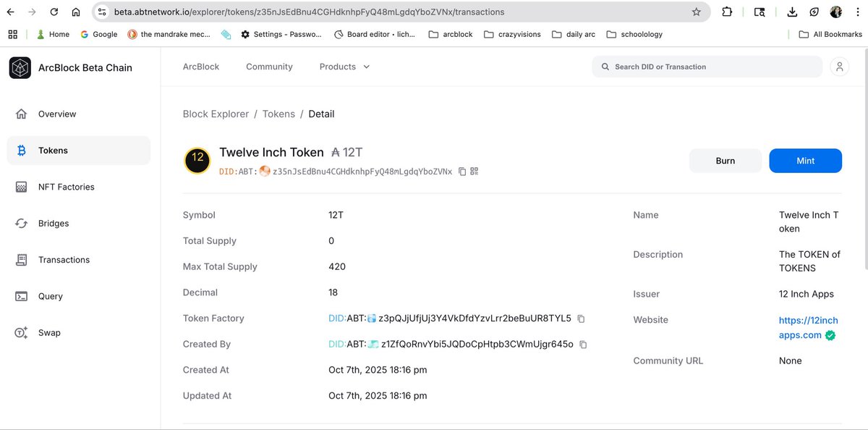868x430 pixels.
Task: Focus the Search DID or Transaction field
Action: coord(707,67)
